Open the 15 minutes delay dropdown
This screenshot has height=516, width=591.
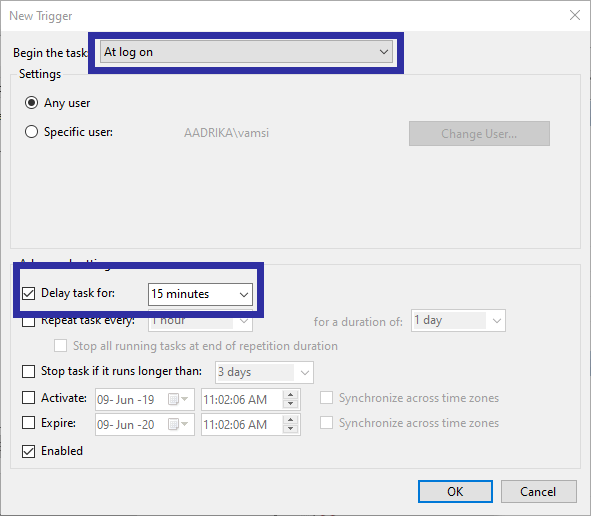point(200,294)
